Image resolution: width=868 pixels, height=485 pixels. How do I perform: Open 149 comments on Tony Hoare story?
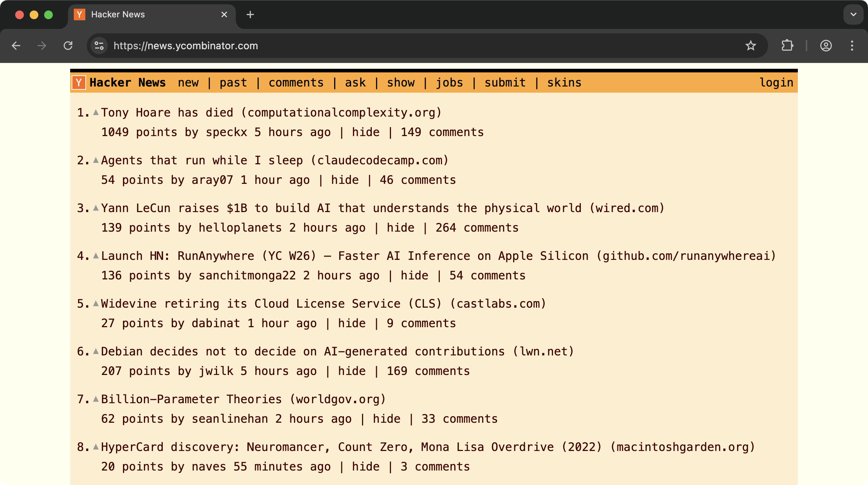point(442,132)
